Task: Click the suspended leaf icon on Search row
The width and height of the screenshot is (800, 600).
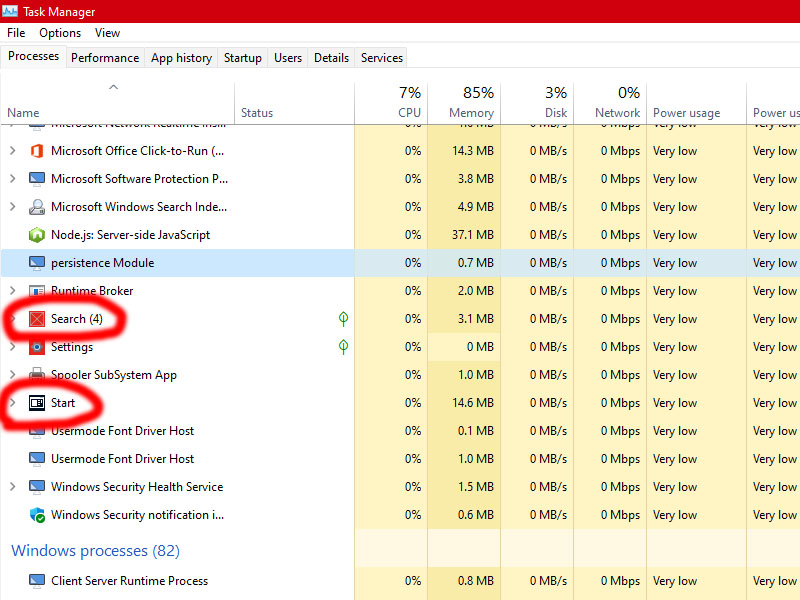Action: click(x=343, y=319)
